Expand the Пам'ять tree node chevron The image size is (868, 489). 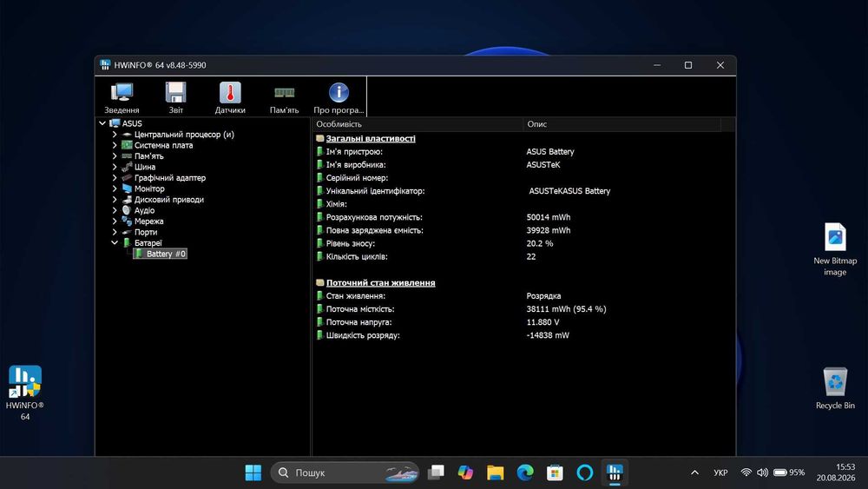pyautogui.click(x=115, y=156)
